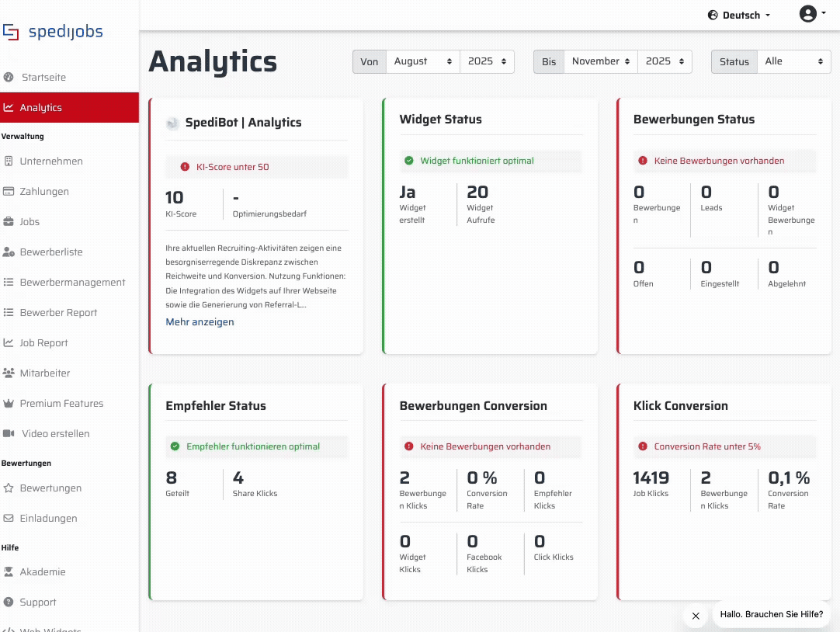Open Video erstellen link
The width and height of the screenshot is (840, 632).
pos(70,433)
